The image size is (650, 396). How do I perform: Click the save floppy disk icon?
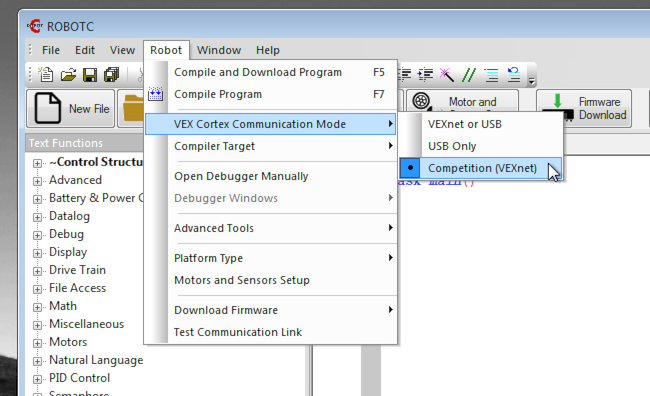[x=90, y=75]
